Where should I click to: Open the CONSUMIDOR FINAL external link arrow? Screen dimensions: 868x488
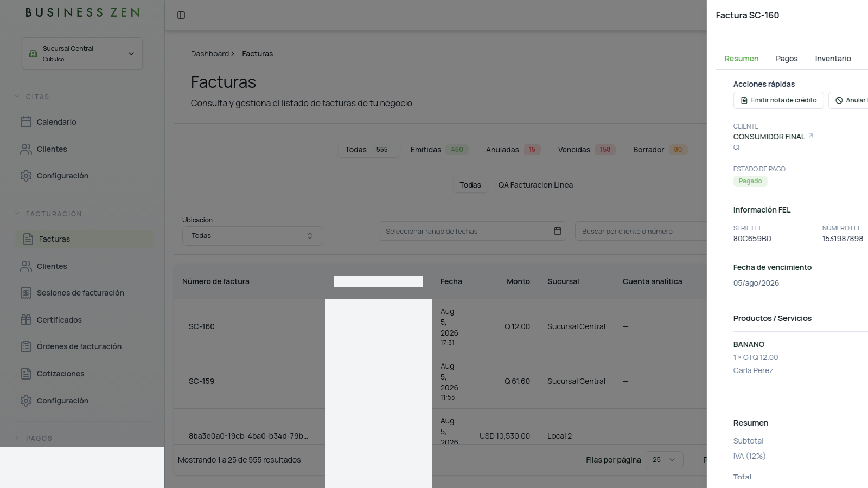[x=811, y=136]
